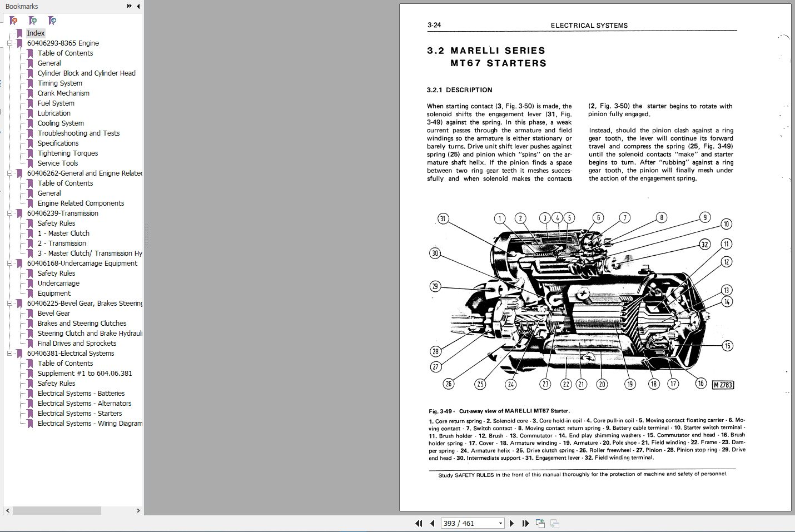Collapse the Bookmarks panel
The width and height of the screenshot is (795, 532).
138,6
